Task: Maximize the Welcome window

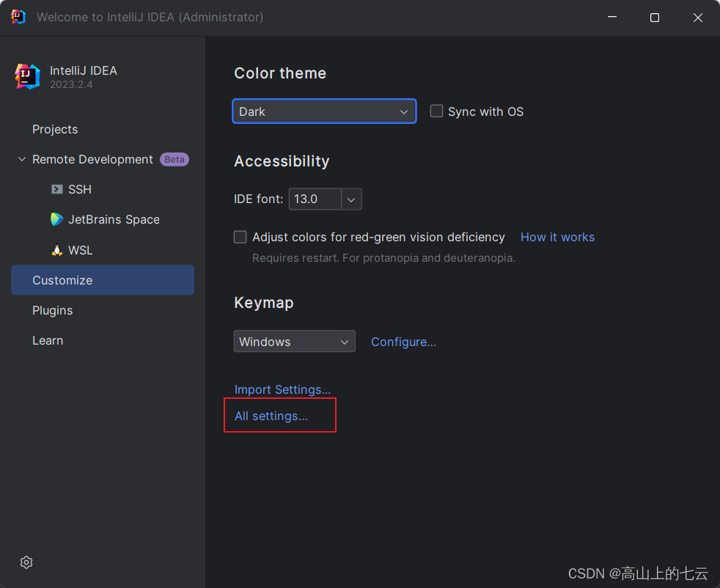Action: pos(655,18)
